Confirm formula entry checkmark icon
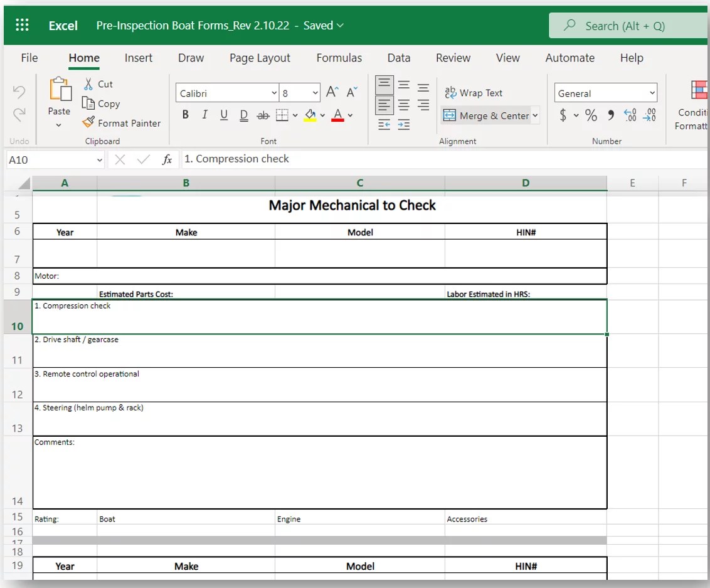710x588 pixels. click(x=144, y=159)
